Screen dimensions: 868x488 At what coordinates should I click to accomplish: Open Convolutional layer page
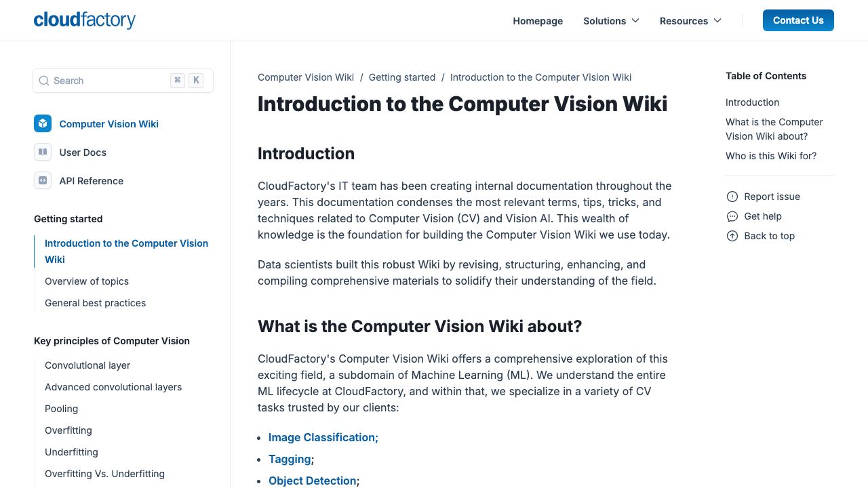click(x=87, y=365)
